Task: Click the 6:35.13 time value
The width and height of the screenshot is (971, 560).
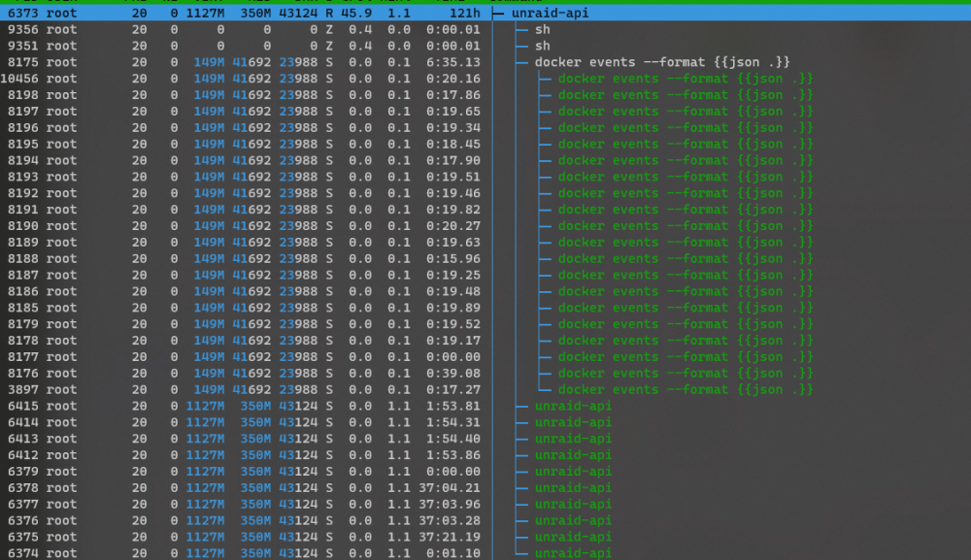Action: (452, 62)
